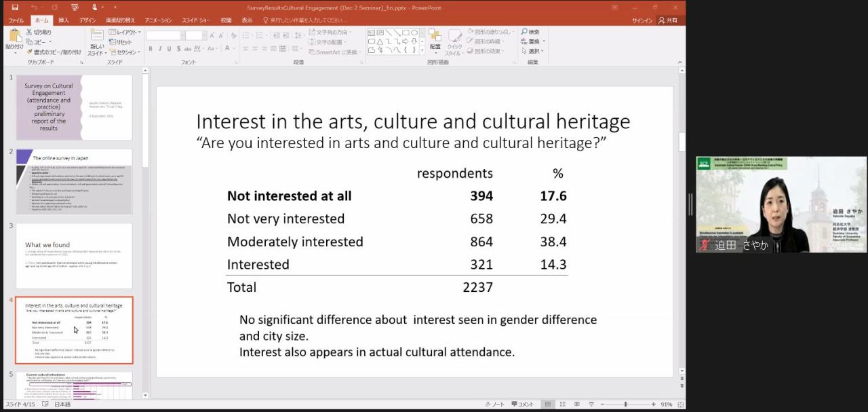Toggle Bold formatting button

pos(151,49)
